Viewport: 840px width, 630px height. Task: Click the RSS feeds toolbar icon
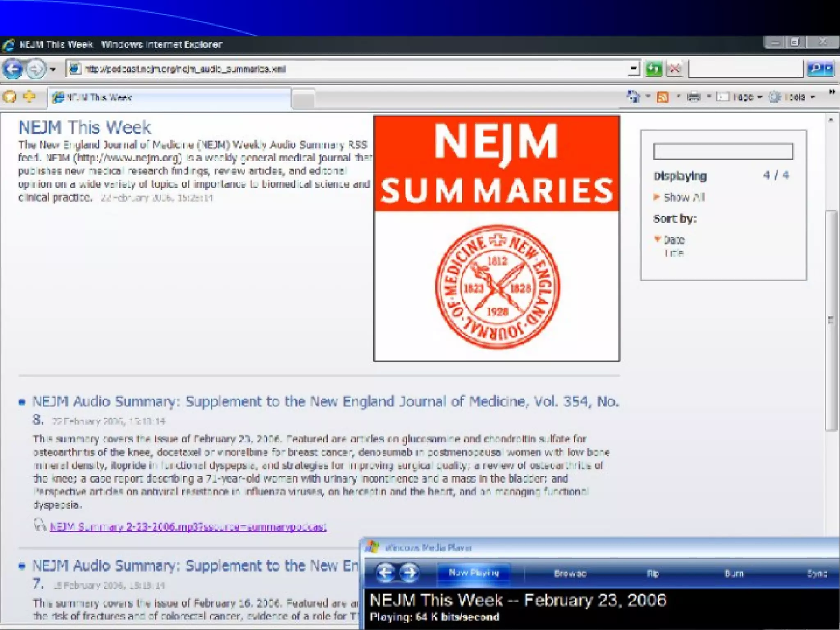click(x=662, y=97)
